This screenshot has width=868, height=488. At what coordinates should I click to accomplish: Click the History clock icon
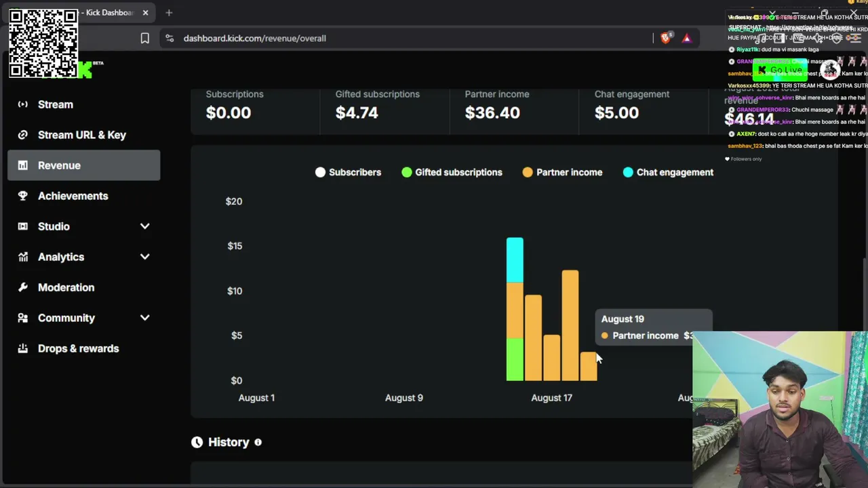(197, 442)
